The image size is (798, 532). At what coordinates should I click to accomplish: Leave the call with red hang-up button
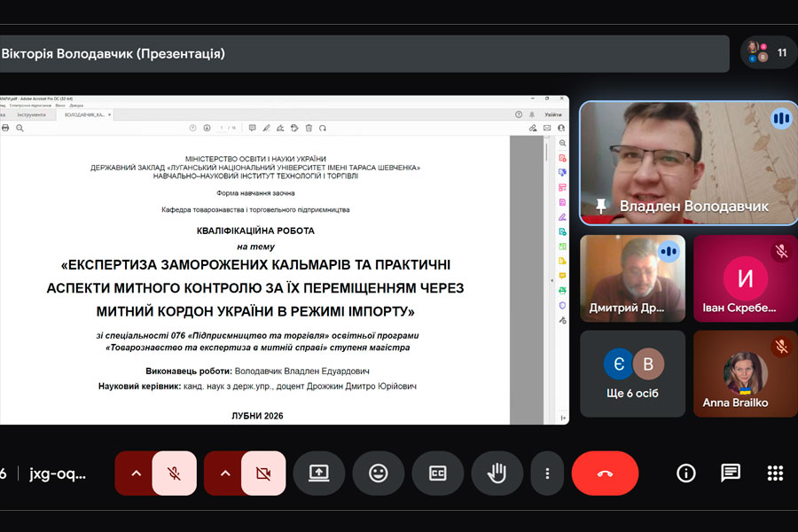[605, 473]
